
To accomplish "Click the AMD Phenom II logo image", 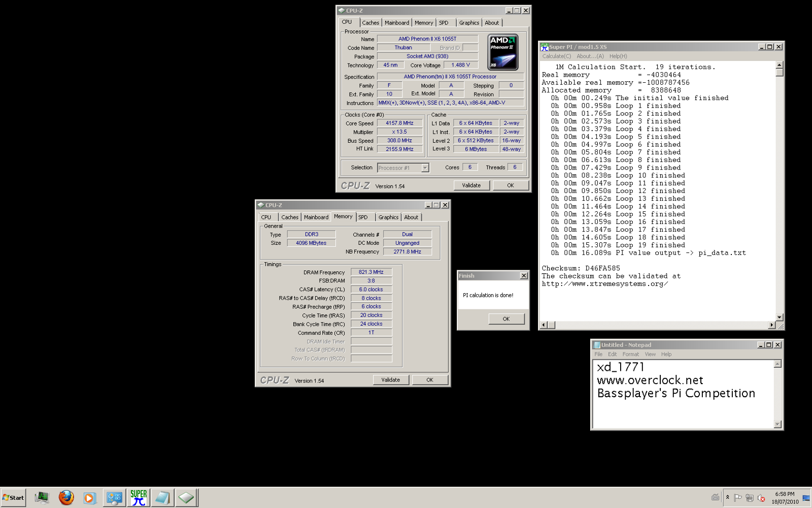I will [x=503, y=52].
